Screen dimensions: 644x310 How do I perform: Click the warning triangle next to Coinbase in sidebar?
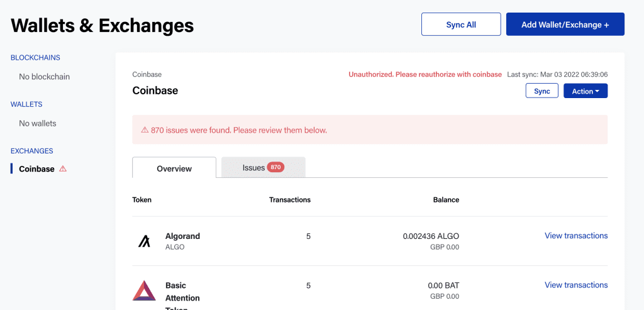[x=63, y=169]
